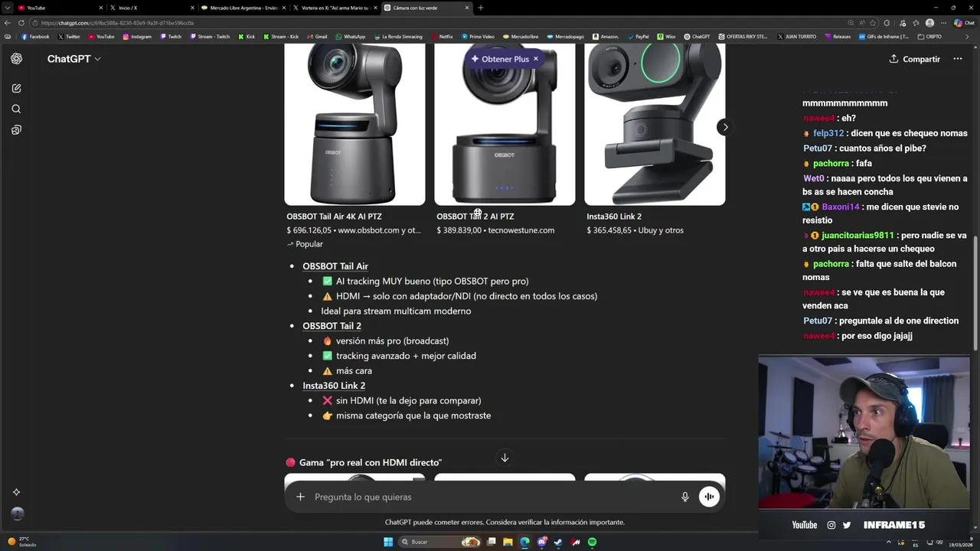
Task: Start voice mode with waveform button
Action: [x=709, y=497]
